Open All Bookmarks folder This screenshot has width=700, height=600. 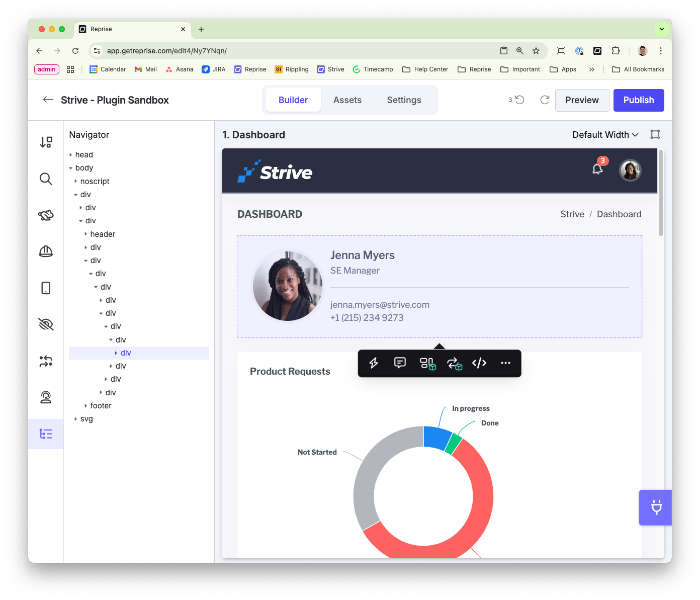tap(638, 69)
